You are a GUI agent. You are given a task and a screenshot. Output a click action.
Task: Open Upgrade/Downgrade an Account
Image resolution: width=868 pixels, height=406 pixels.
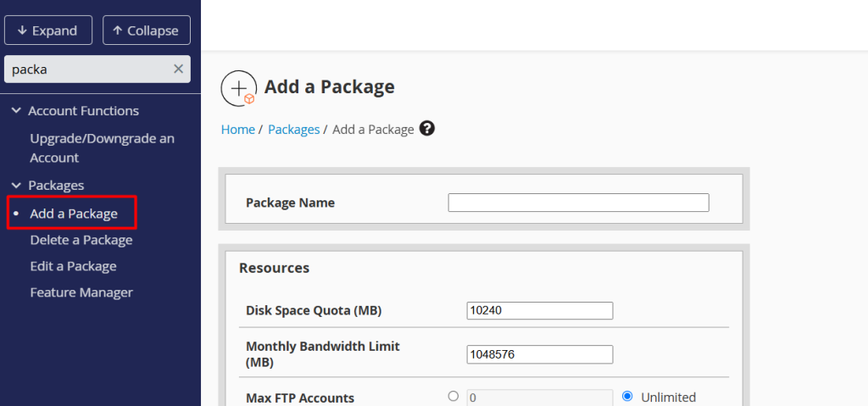pos(102,147)
